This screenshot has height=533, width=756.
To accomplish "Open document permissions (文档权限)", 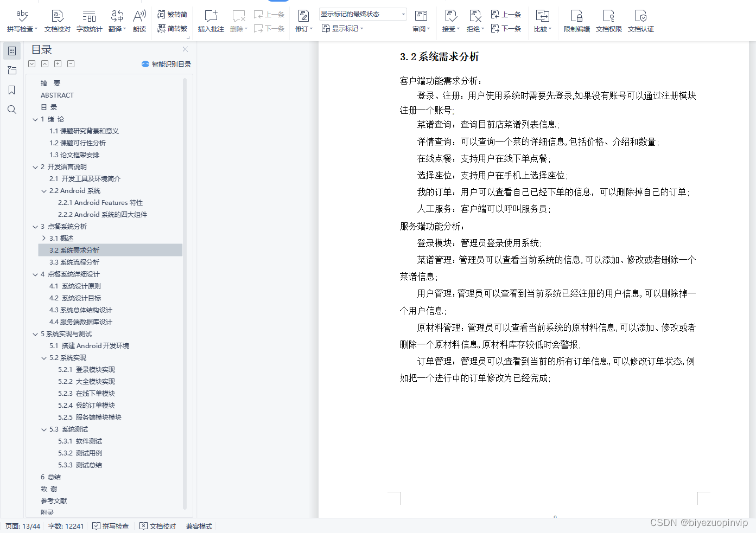I will coord(609,21).
